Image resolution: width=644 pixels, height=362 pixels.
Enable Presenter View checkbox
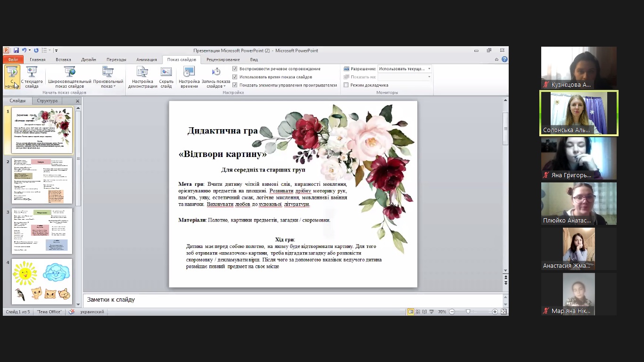click(x=346, y=85)
